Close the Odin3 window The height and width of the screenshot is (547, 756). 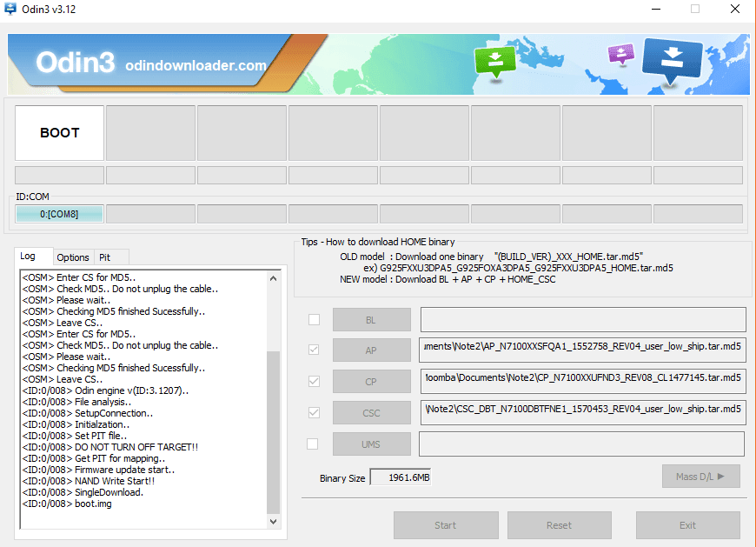click(735, 9)
